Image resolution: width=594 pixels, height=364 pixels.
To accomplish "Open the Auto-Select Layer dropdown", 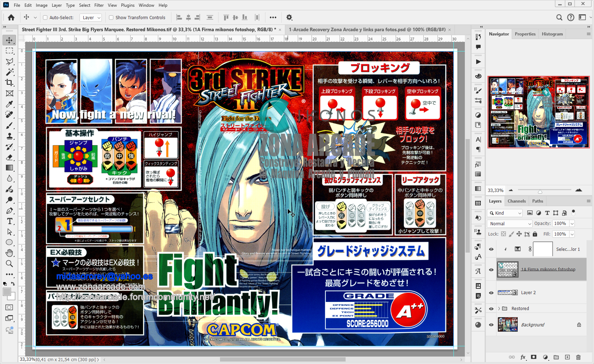I will [x=90, y=17].
